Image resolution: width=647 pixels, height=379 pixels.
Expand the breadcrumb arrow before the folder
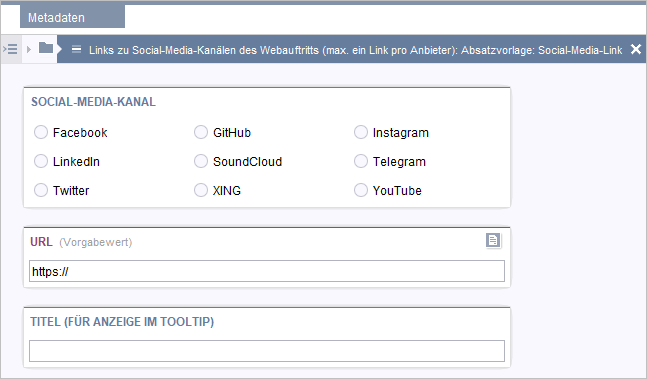[28, 49]
